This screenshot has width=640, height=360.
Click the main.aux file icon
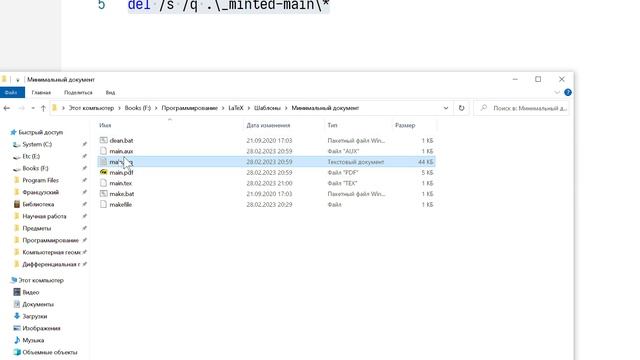tap(104, 151)
